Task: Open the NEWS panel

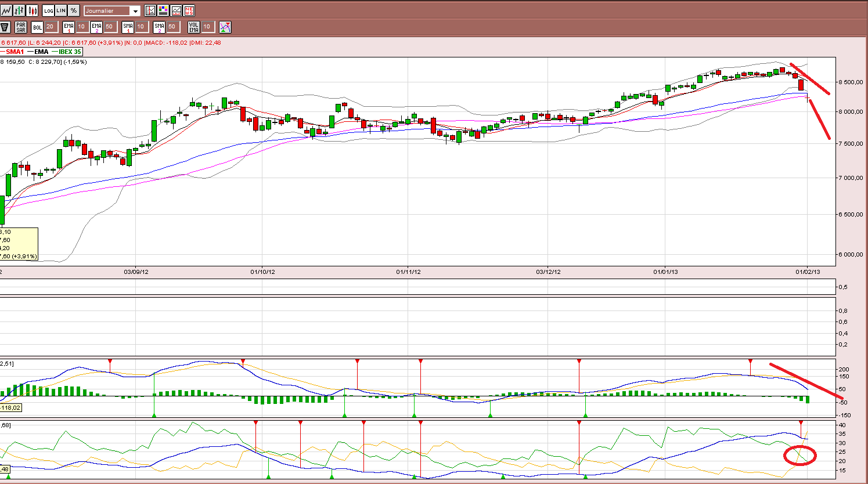Action: coord(189,10)
